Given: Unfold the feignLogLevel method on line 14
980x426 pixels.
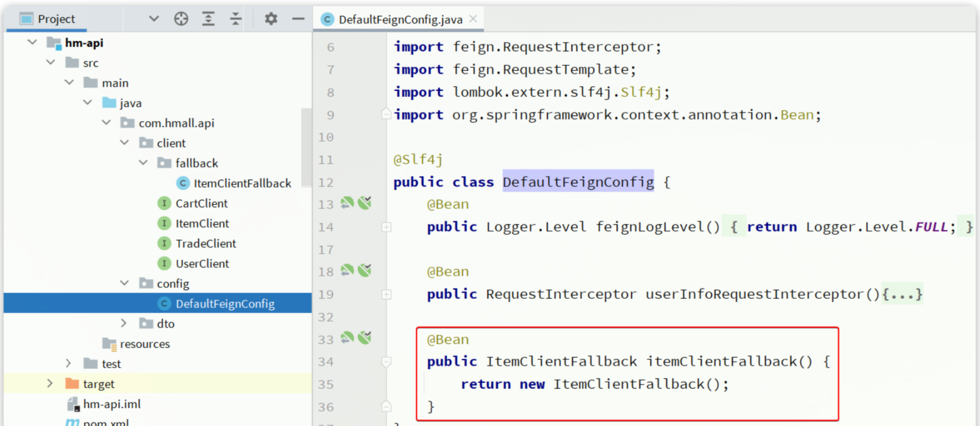Looking at the screenshot, I should tap(387, 227).
